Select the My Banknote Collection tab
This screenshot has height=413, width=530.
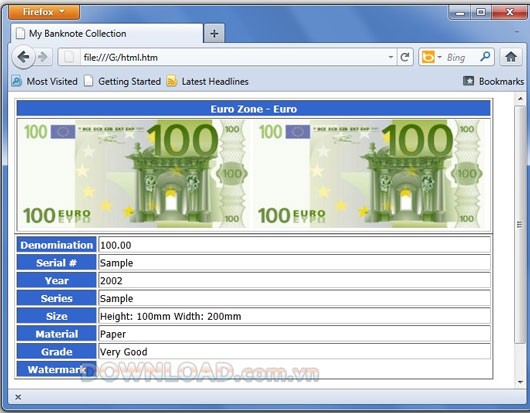(106, 33)
